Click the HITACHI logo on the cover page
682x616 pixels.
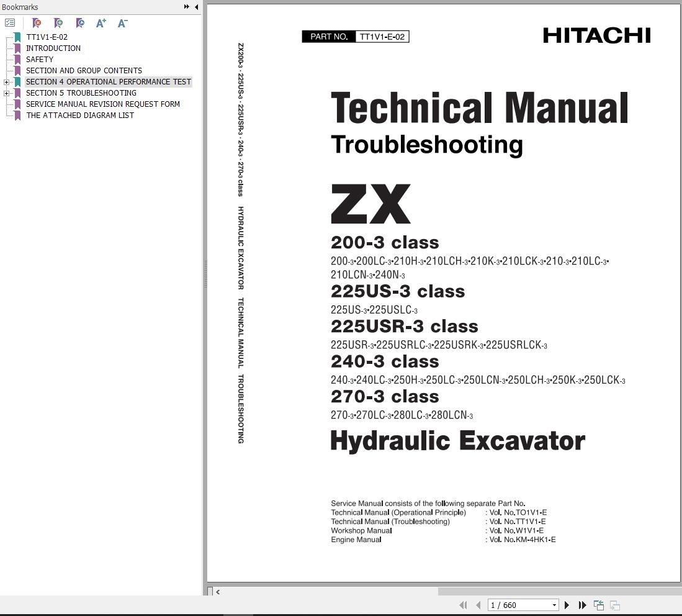click(597, 35)
